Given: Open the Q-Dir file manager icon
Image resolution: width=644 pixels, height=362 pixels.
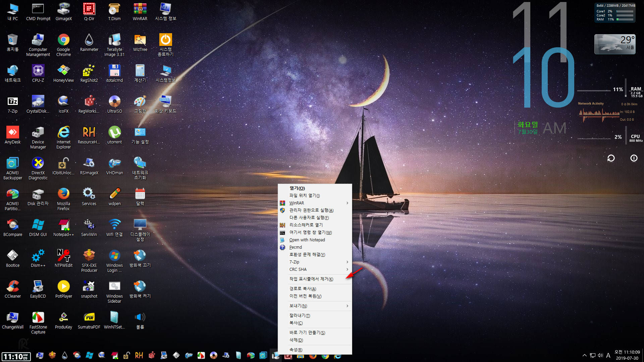Looking at the screenshot, I should 89,12.
